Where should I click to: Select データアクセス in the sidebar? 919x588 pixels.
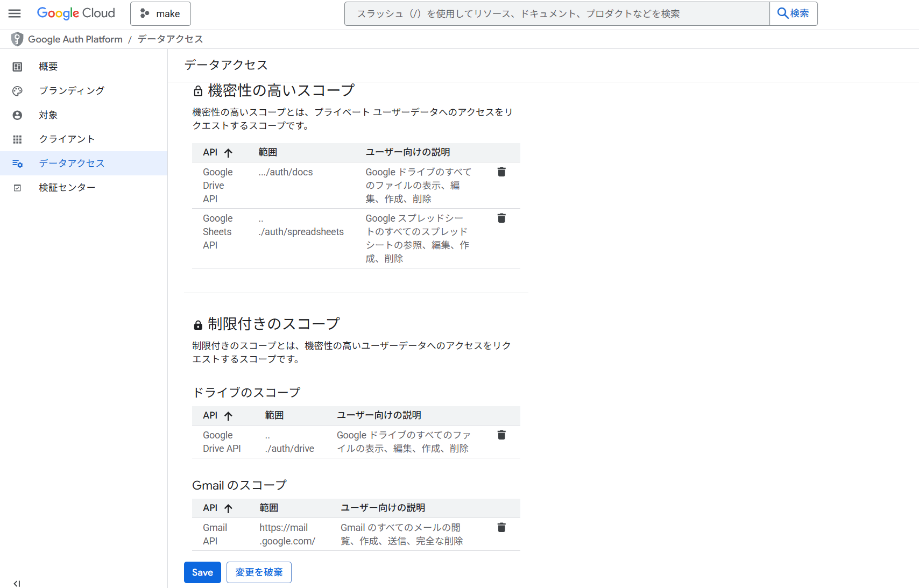click(x=83, y=164)
